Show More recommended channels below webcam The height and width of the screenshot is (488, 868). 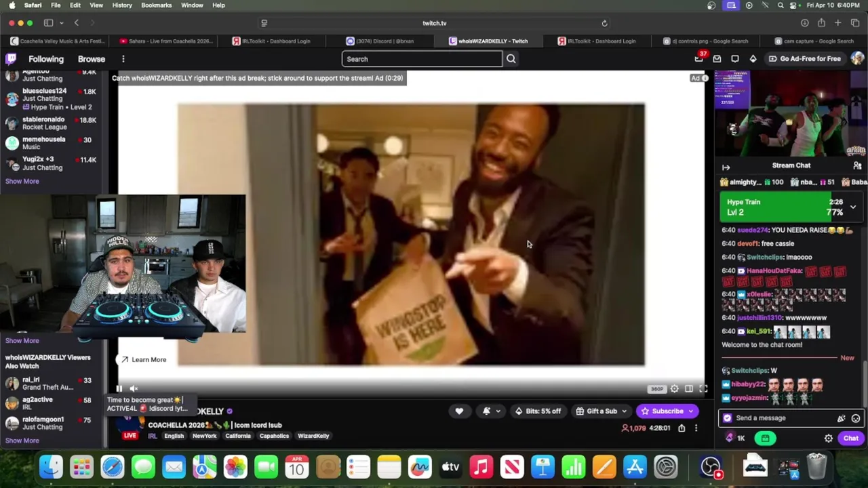22,341
